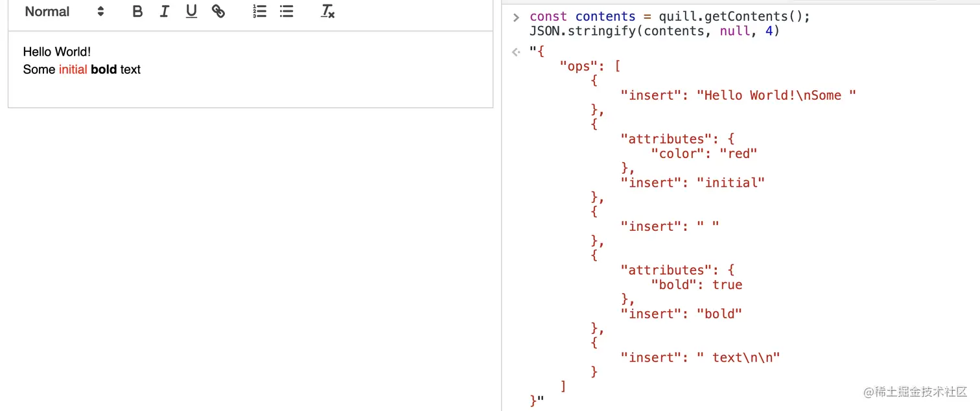Click the "color": "red" attribute line
980x411 pixels.
(704, 154)
